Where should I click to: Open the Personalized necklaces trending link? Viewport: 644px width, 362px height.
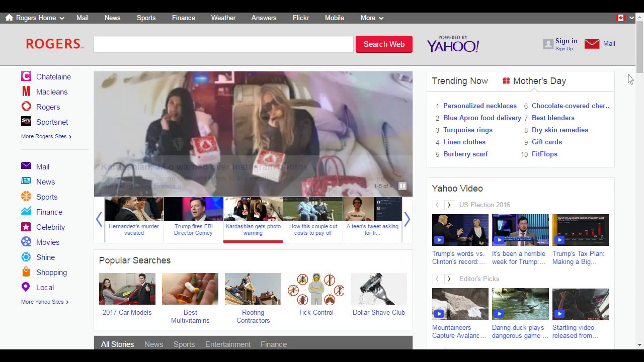point(480,106)
